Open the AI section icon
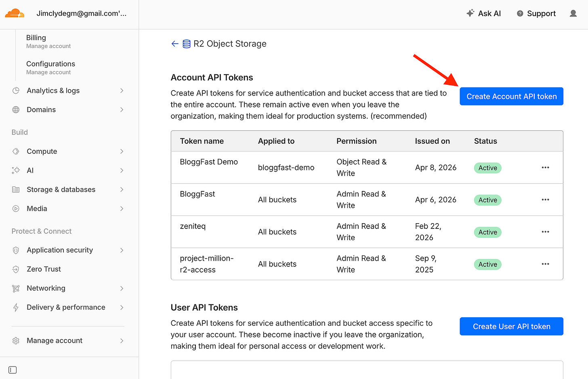Image resolution: width=588 pixels, height=379 pixels. pyautogui.click(x=16, y=170)
